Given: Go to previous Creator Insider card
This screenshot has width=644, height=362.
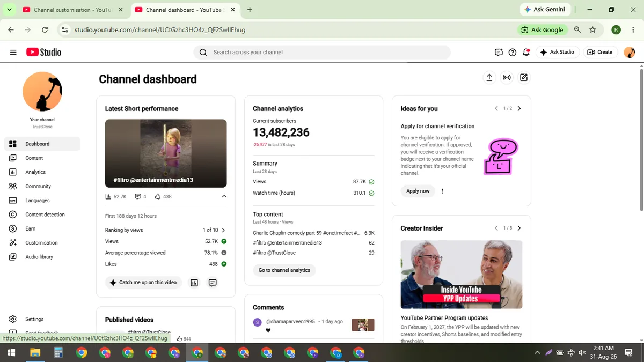Looking at the screenshot, I should (x=496, y=228).
